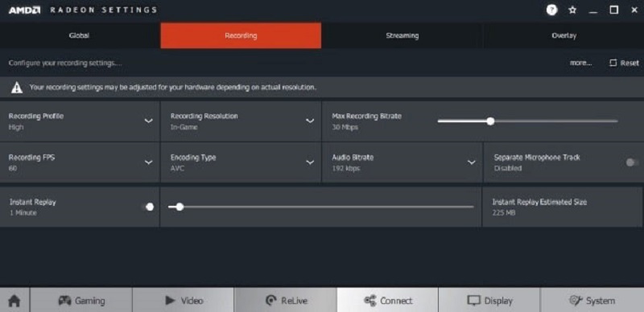
Task: Switch to the Overlay tab
Action: point(563,35)
